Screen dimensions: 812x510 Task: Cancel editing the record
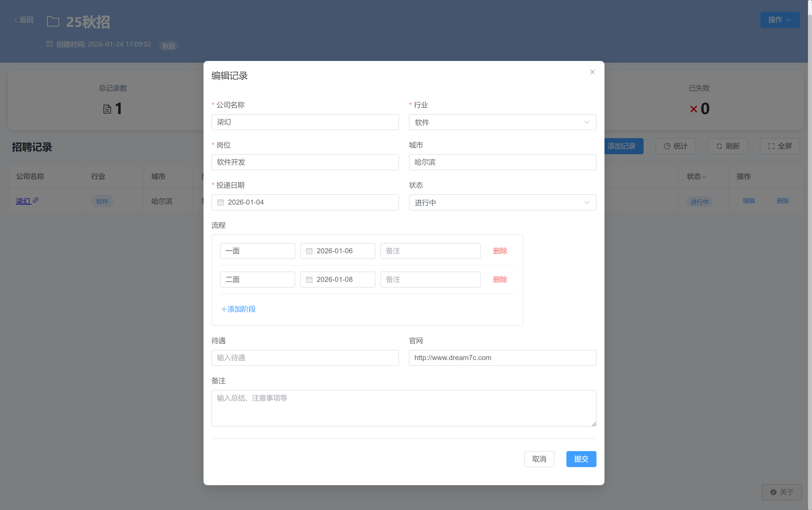[539, 459]
